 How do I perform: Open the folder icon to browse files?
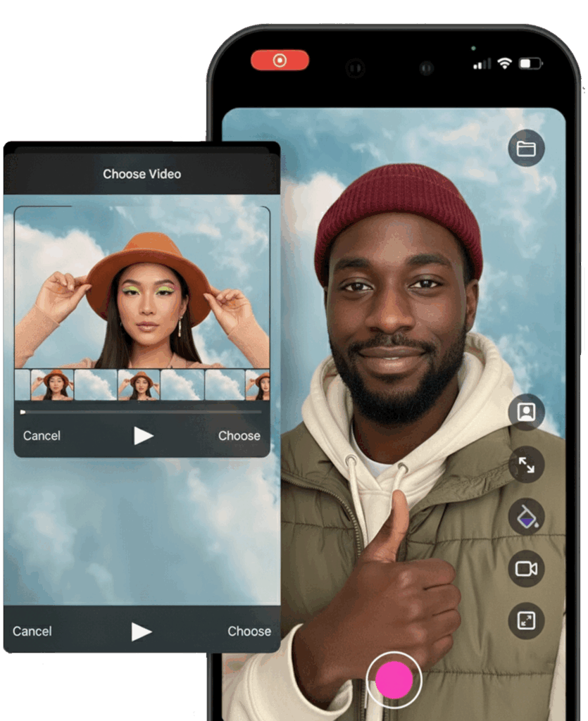tap(526, 149)
